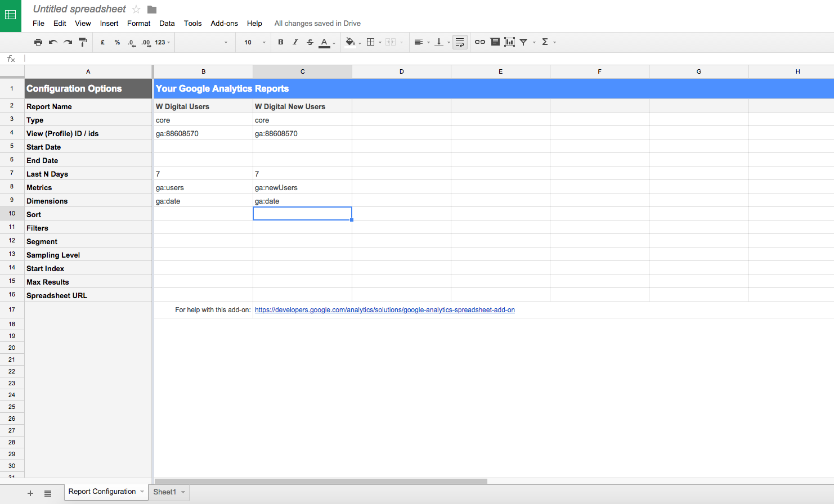Open Sheet1 tab menu arrow
Screen dimensions: 834x504
pos(183,492)
